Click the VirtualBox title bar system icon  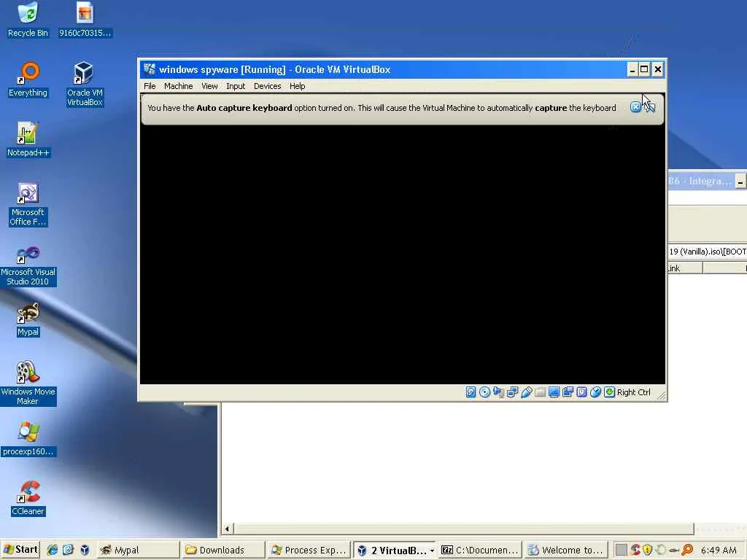click(150, 69)
